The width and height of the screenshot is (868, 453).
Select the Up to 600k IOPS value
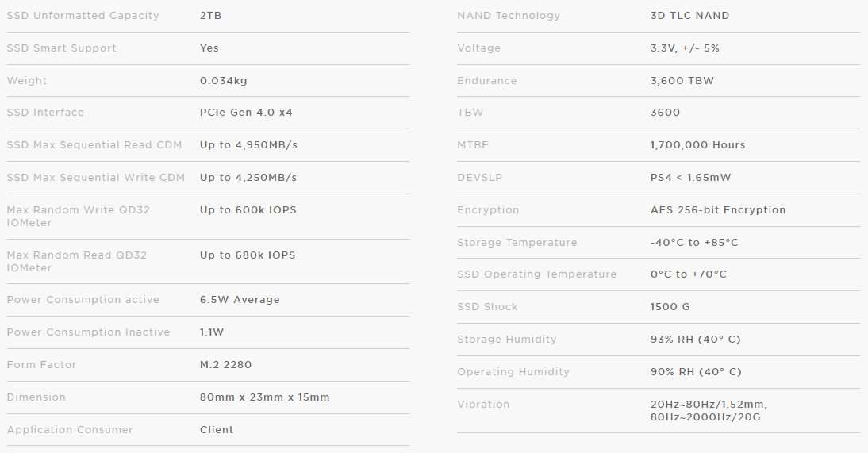point(247,210)
